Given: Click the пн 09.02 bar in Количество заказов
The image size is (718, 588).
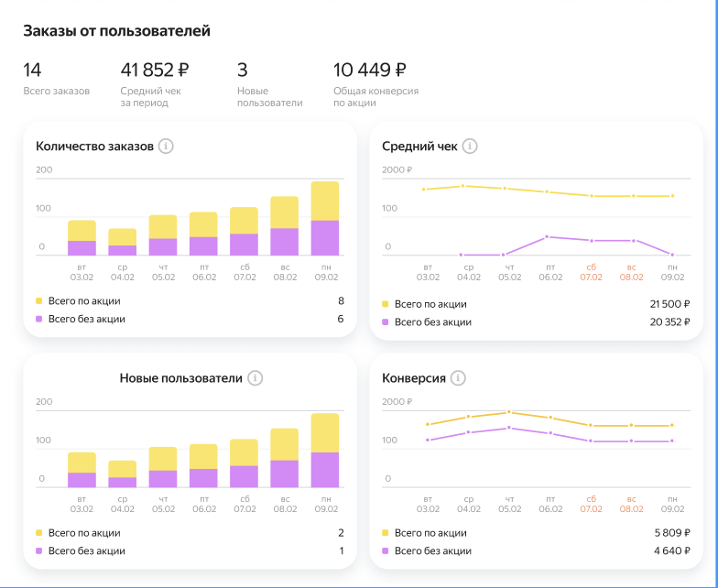Looking at the screenshot, I should click(325, 218).
